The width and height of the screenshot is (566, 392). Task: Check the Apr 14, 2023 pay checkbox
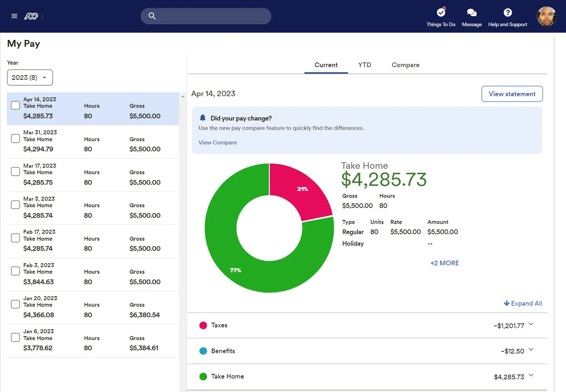pyautogui.click(x=15, y=105)
